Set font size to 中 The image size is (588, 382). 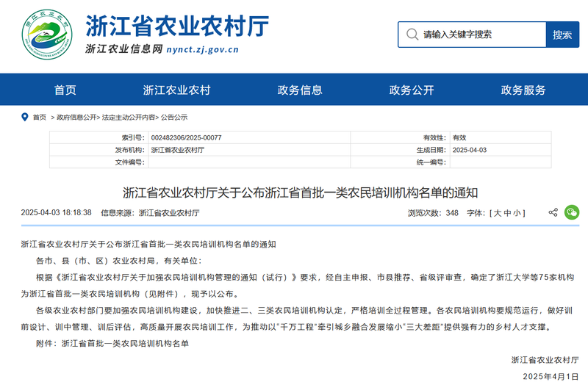click(x=508, y=213)
